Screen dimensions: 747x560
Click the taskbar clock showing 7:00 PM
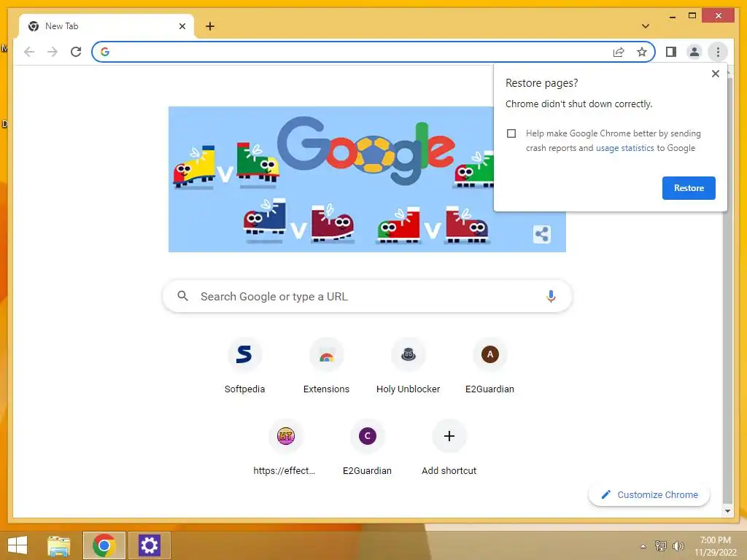point(715,546)
